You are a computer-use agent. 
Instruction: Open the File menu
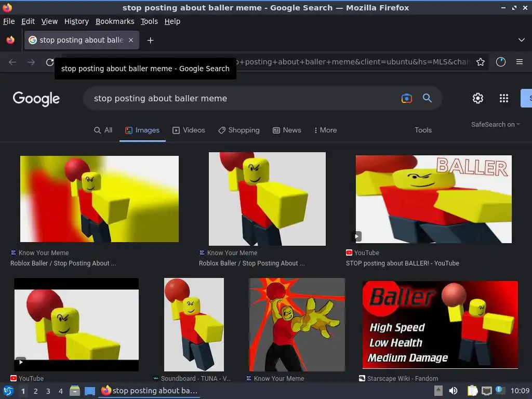[9, 21]
